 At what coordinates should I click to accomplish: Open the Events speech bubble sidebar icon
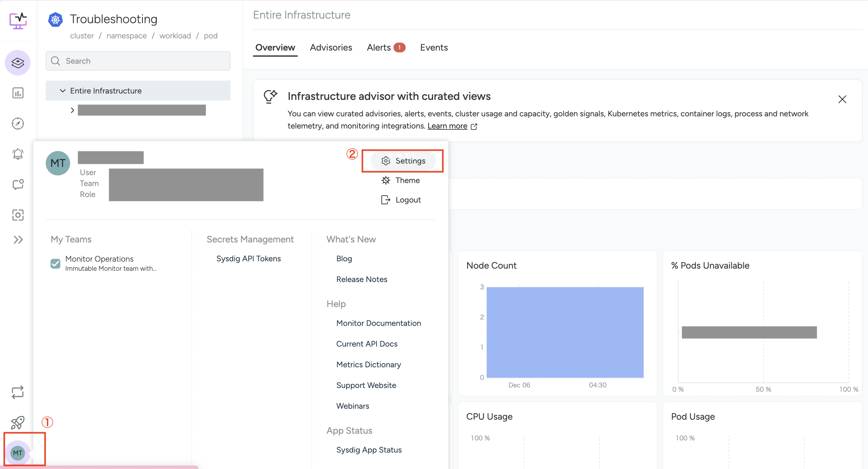coord(18,185)
